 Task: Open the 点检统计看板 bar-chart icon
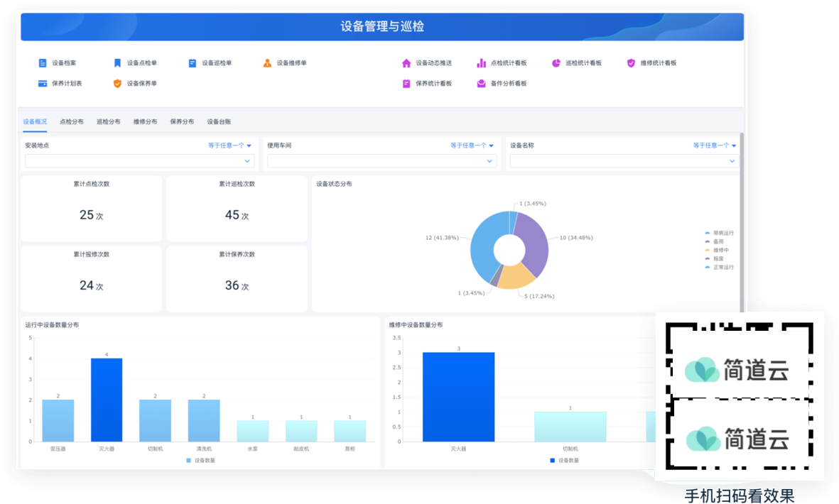[x=481, y=63]
